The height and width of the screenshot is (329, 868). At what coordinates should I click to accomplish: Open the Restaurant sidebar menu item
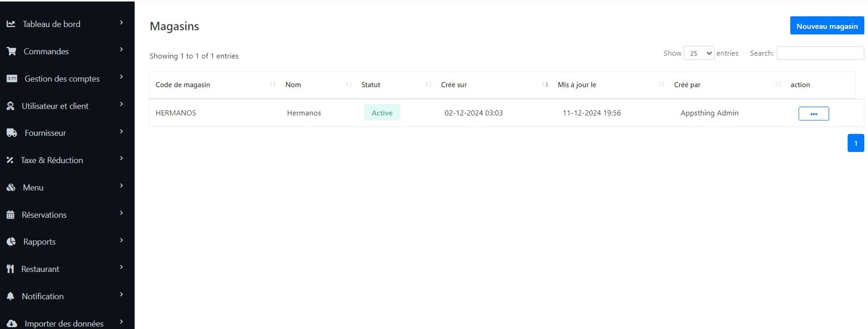pyautogui.click(x=41, y=269)
